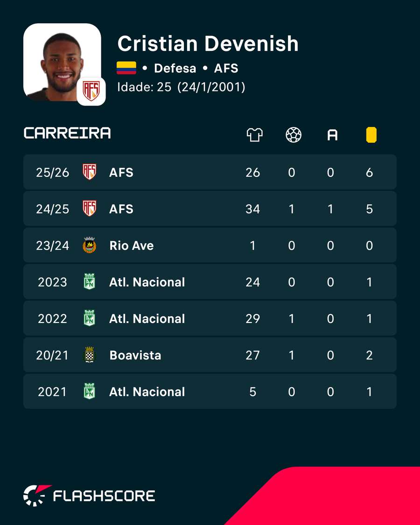Click the appearances shirt icon
This screenshot has width=420, height=525.
254,135
